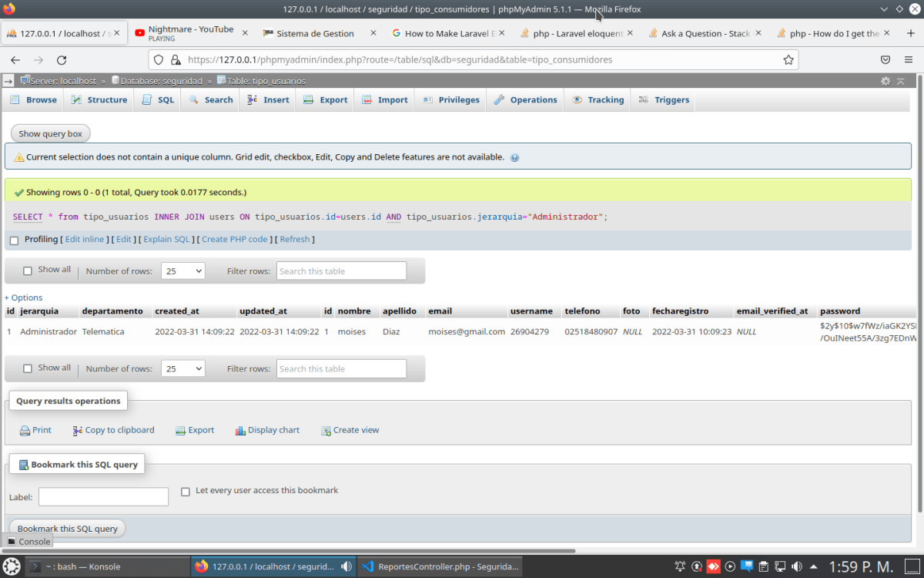The image size is (924, 578).
Task: Collapse the phpMyAdmin top menu arrow icon
Action: pos(902,81)
